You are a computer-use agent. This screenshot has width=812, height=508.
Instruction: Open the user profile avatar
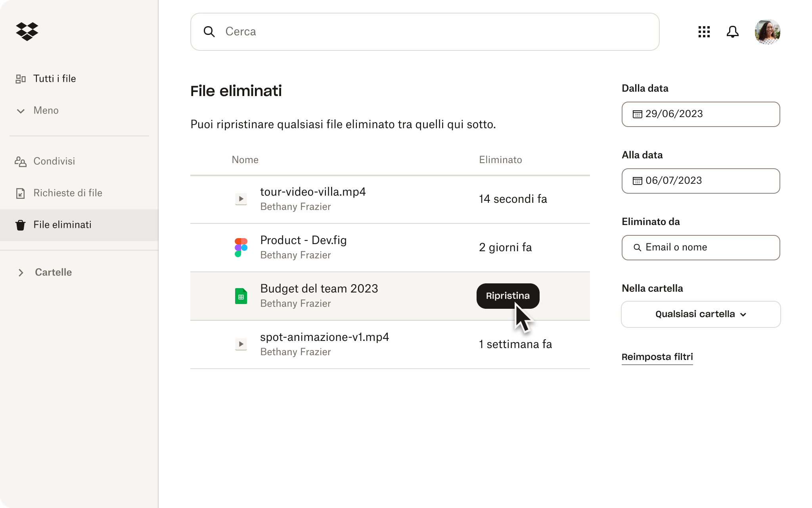click(x=768, y=32)
